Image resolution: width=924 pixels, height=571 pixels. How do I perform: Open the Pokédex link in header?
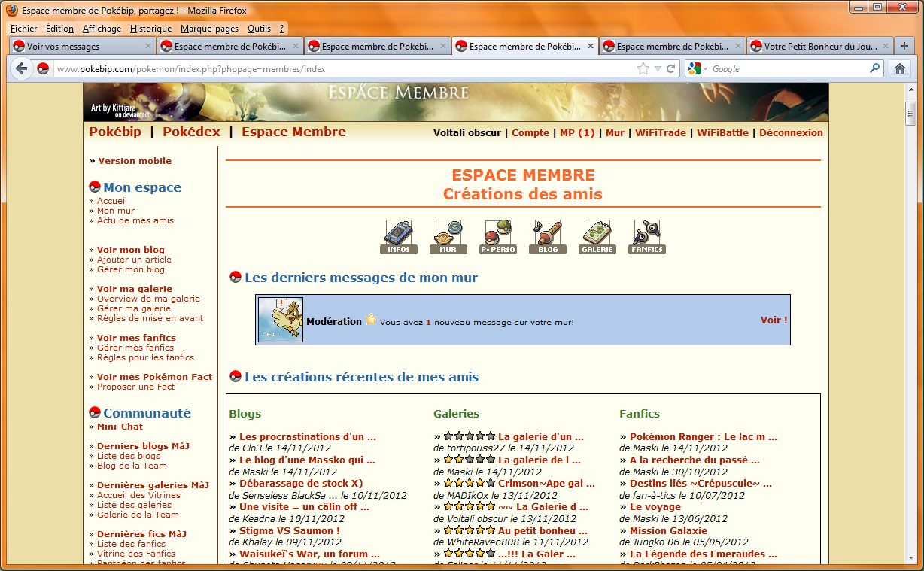click(x=192, y=132)
